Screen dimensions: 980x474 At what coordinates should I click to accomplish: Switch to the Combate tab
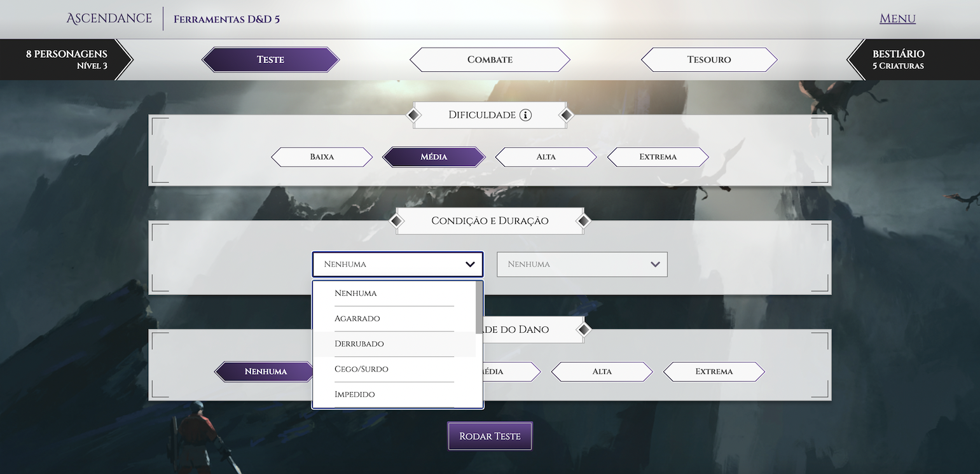tap(490, 59)
